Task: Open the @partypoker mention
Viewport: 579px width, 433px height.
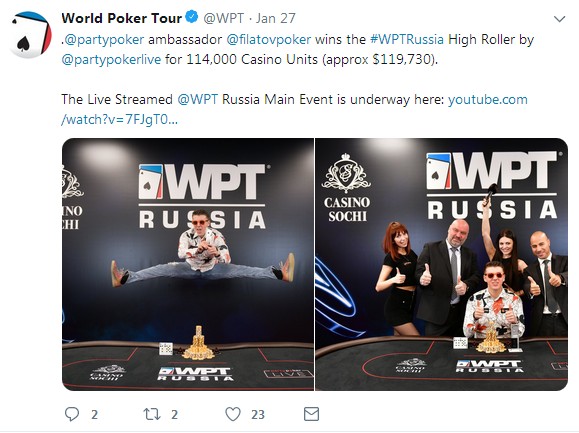Action: (x=104, y=39)
